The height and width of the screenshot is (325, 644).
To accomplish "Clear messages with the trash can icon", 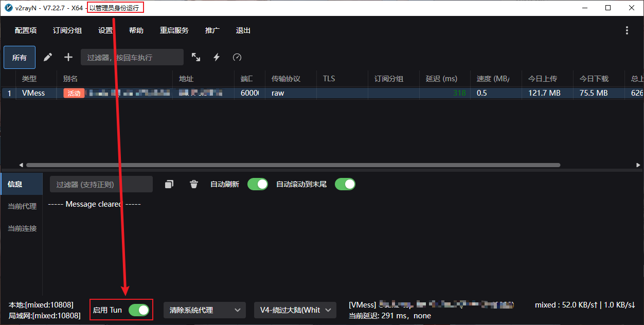I will pyautogui.click(x=194, y=184).
